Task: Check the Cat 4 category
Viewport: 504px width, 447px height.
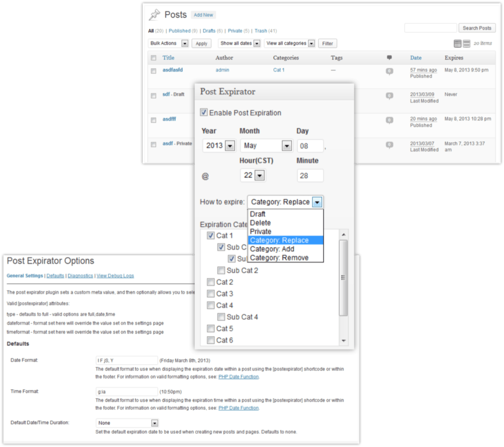Action: tap(211, 305)
